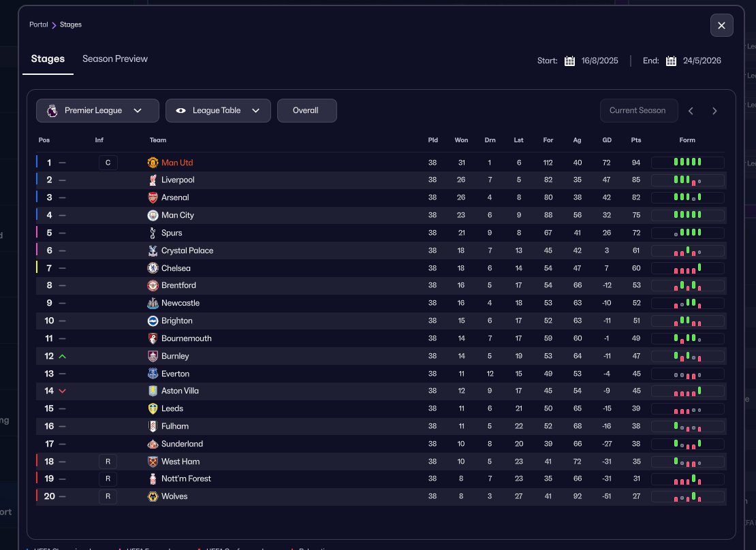The image size is (756, 550).
Task: Go to the next season arrow
Action: pyautogui.click(x=714, y=111)
